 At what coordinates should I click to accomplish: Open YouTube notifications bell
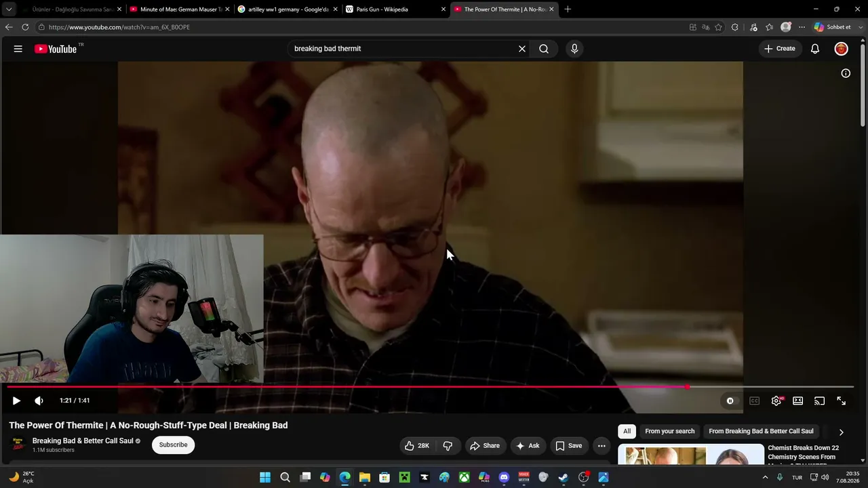coord(815,49)
